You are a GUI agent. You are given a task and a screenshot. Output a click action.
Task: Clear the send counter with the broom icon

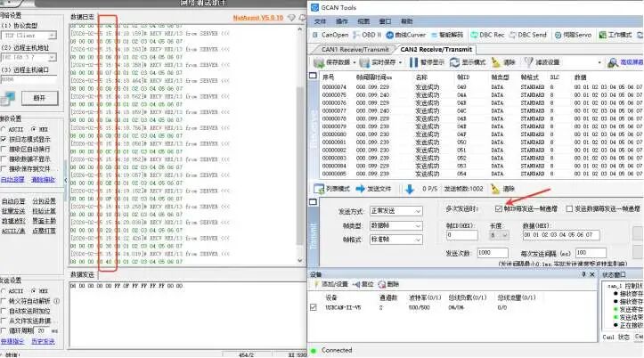[495, 189]
